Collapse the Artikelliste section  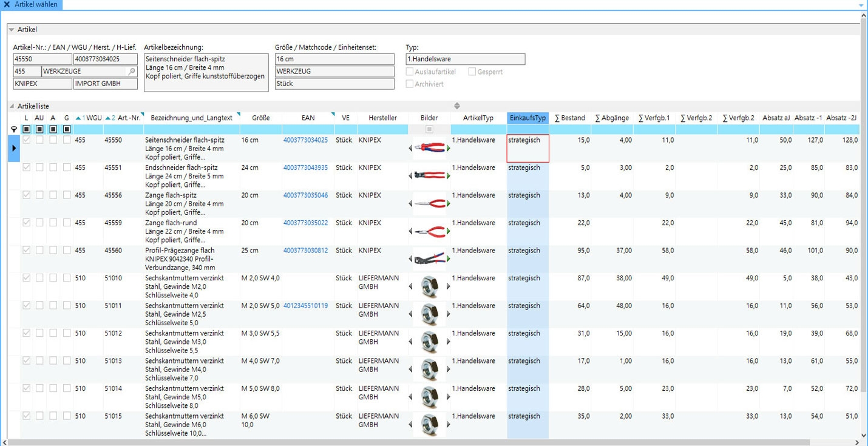pos(12,106)
